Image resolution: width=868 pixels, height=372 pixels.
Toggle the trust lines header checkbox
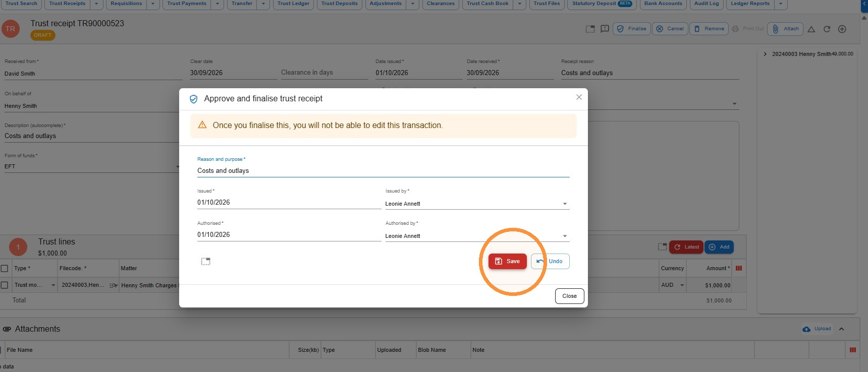pyautogui.click(x=5, y=268)
